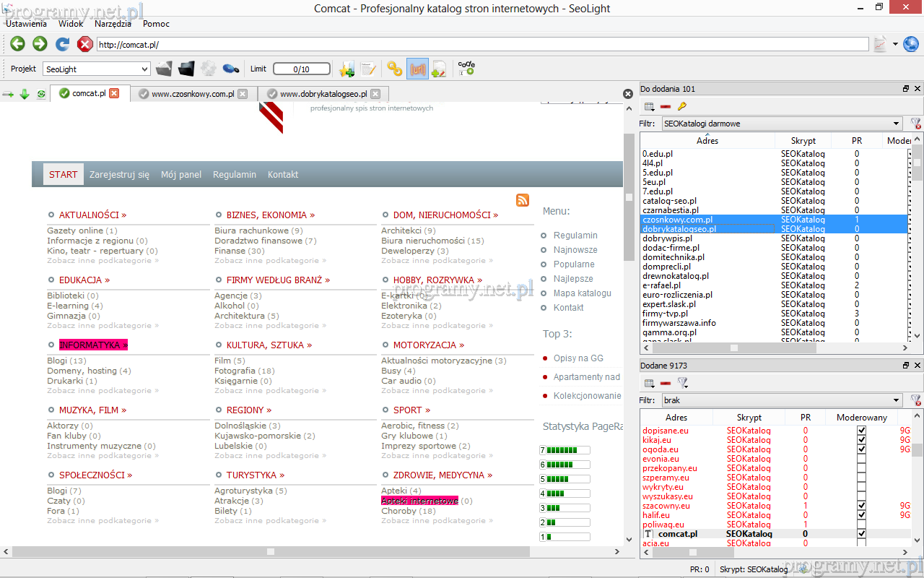Click the yellow chain link icon
Image resolution: width=924 pixels, height=578 pixels.
tap(394, 69)
